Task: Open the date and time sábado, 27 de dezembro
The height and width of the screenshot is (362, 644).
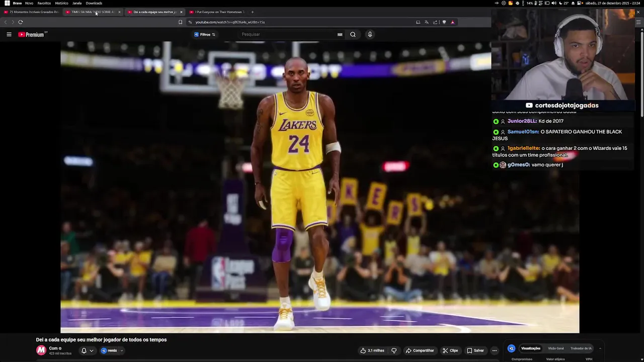Action: (x=613, y=3)
